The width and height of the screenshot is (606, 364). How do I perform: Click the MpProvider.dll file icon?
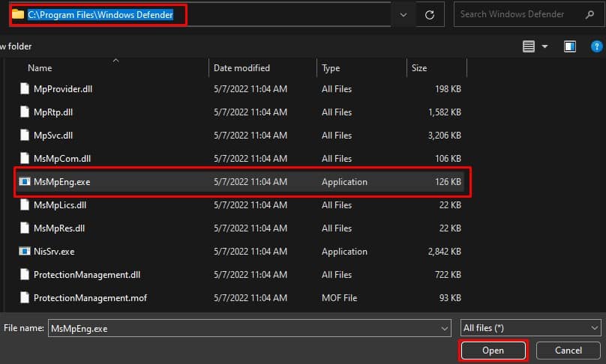(25, 89)
